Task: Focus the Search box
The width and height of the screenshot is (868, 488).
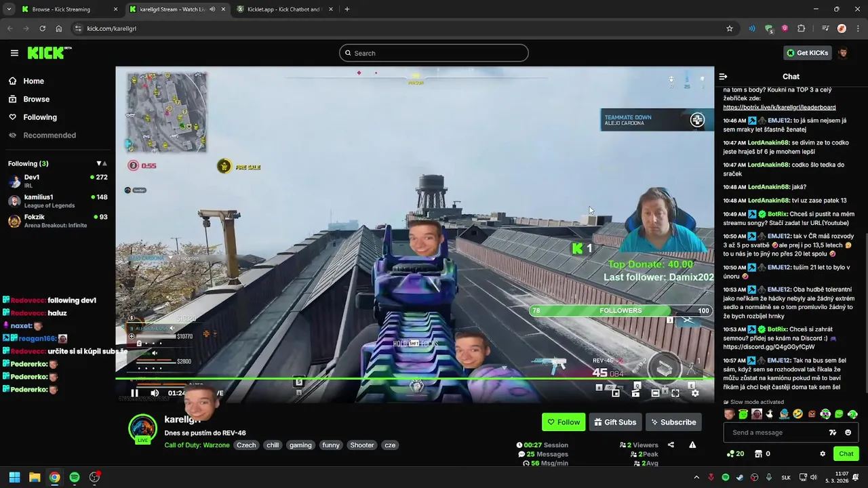Action: tap(434, 53)
